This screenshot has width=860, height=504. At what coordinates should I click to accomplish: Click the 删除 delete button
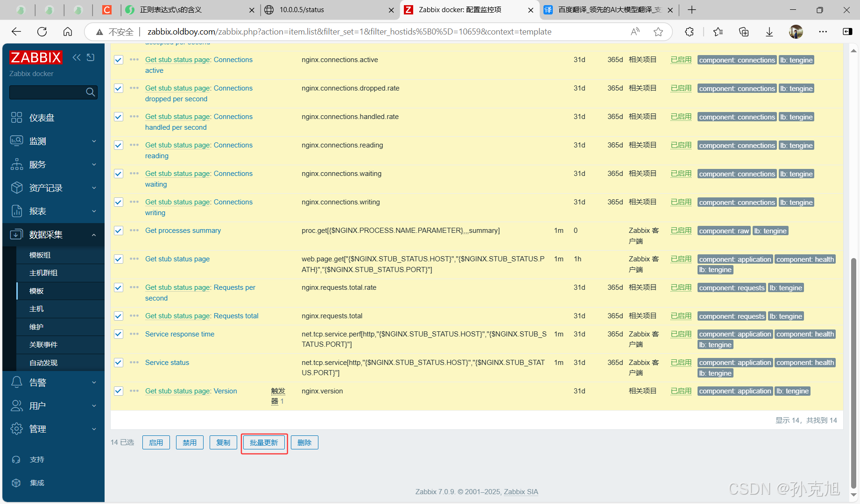(304, 442)
